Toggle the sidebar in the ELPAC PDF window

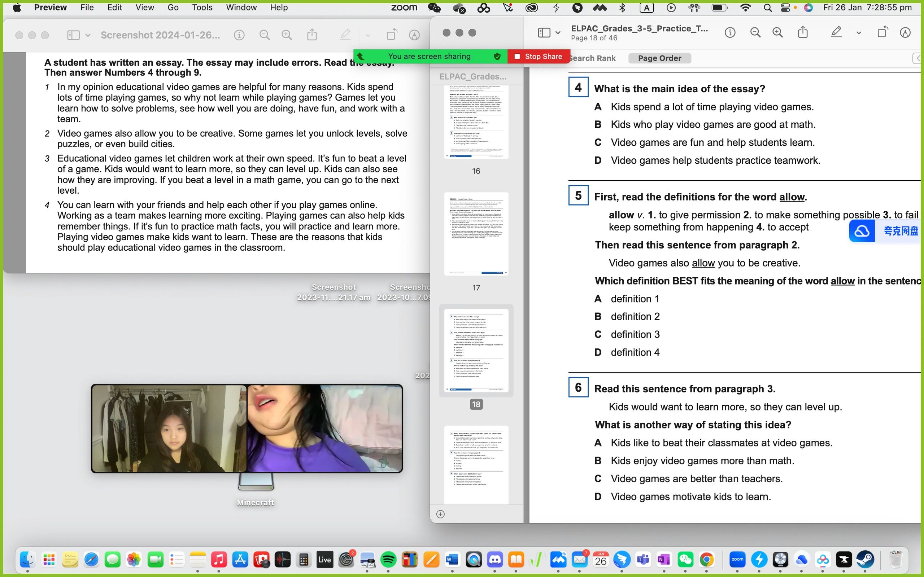[x=544, y=32]
